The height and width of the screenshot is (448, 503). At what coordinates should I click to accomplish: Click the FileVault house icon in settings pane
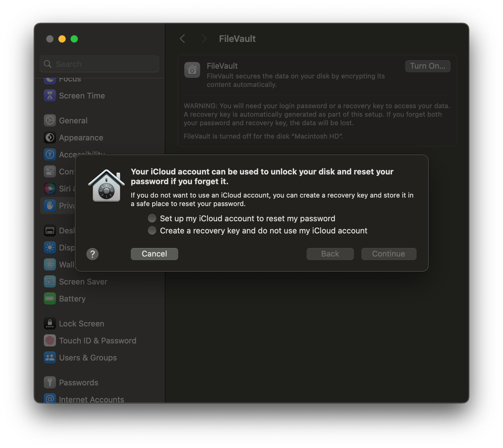tap(192, 70)
